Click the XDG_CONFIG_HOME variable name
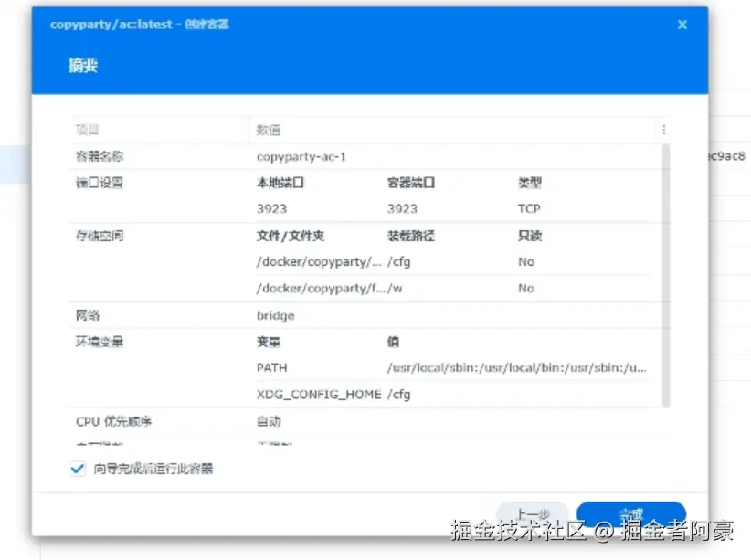The height and width of the screenshot is (560, 751). click(319, 394)
